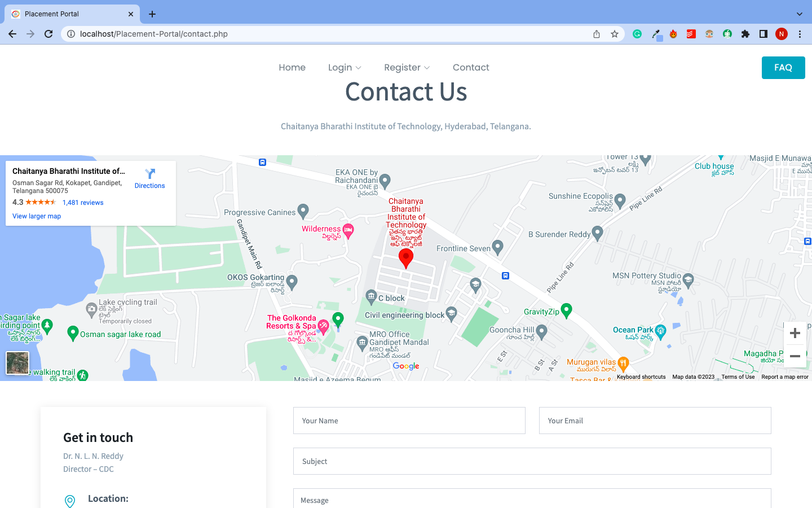
Task: Click the Goončha Hill map marker
Action: point(542,332)
